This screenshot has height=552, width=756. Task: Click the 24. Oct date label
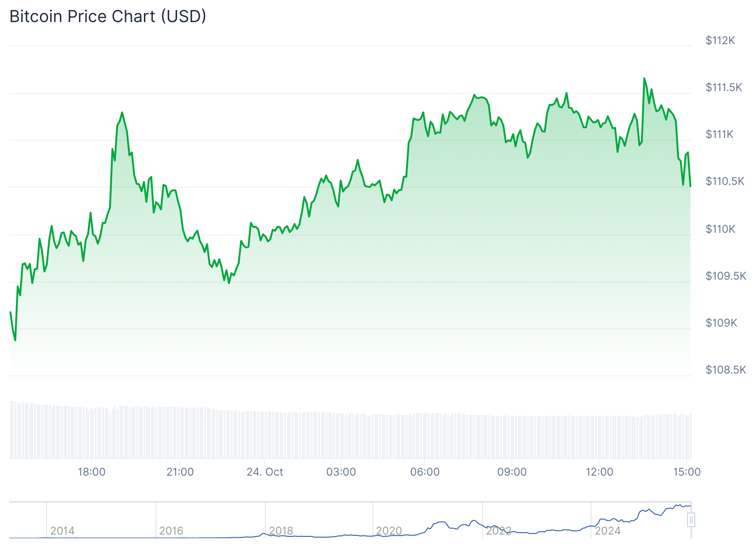click(265, 472)
